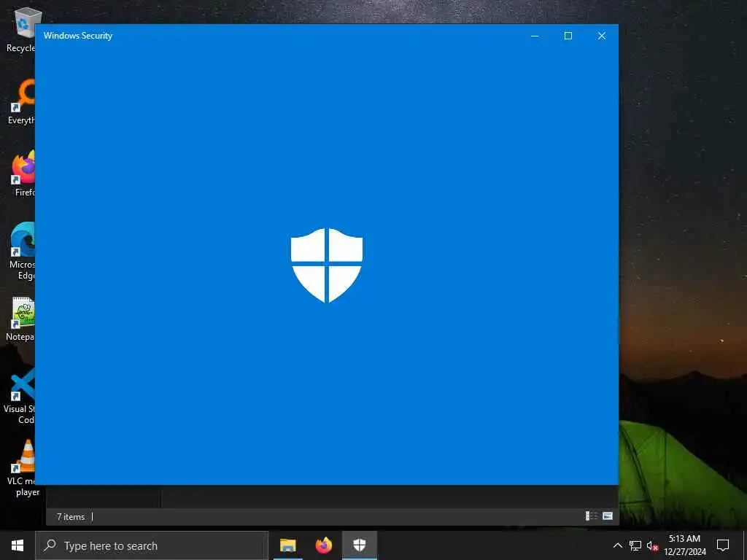This screenshot has height=560, width=747.
Task: Select the Microsoft Edge desktop shortcut
Action: click(x=22, y=251)
